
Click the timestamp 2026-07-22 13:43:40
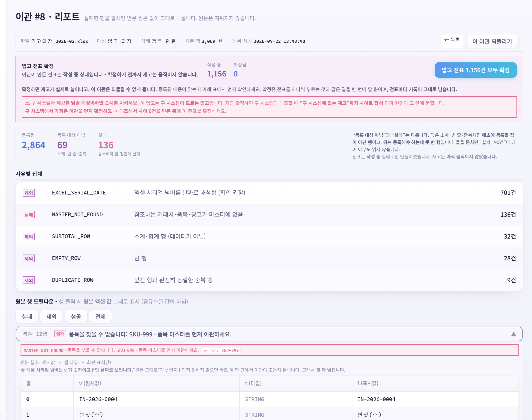point(279,41)
